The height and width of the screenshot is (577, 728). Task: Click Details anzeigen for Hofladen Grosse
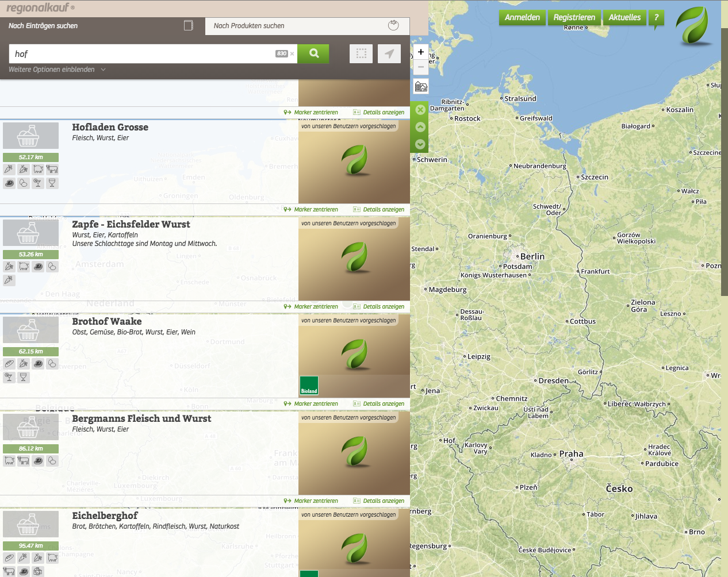point(378,210)
